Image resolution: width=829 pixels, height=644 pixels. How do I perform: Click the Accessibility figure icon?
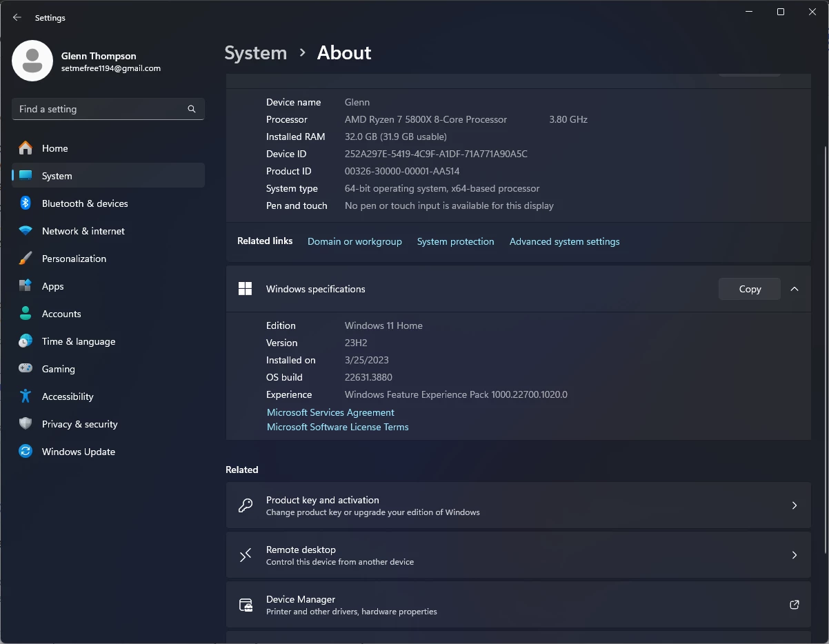click(x=26, y=396)
